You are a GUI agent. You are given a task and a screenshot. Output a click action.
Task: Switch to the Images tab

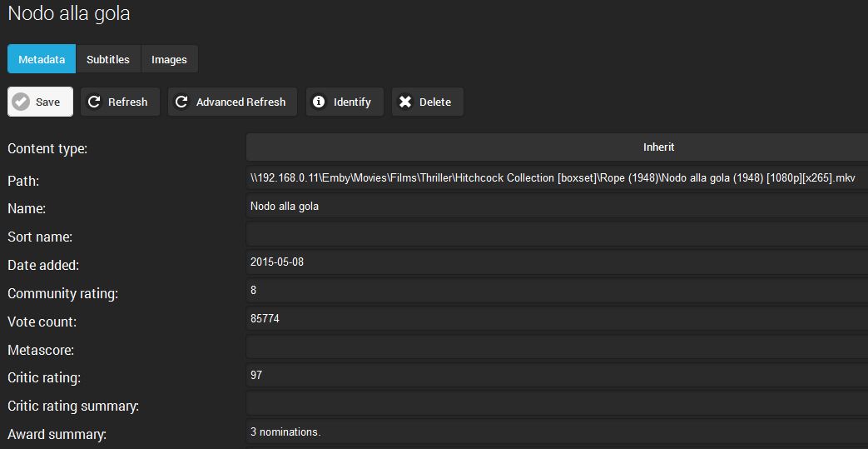pos(169,59)
